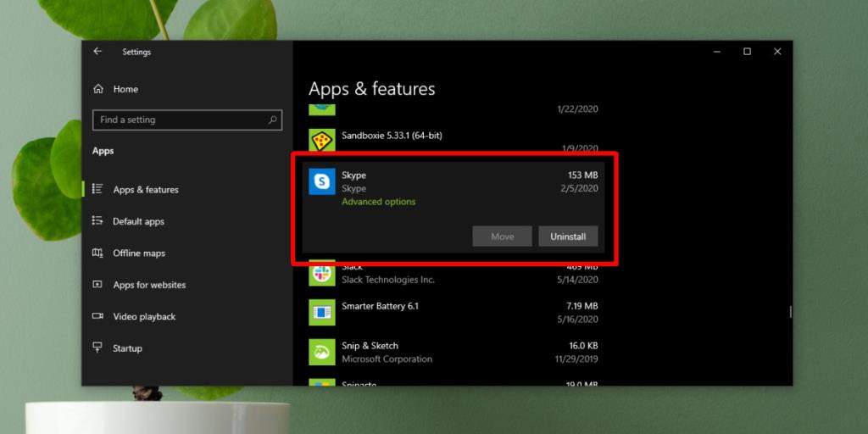
Task: Maximize the Settings window
Action: (x=747, y=52)
